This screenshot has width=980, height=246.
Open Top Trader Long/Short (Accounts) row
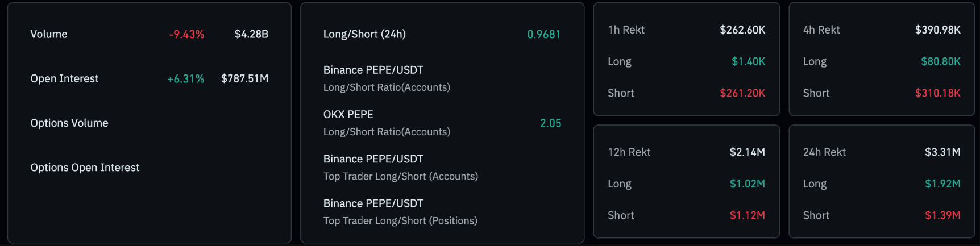click(400, 167)
